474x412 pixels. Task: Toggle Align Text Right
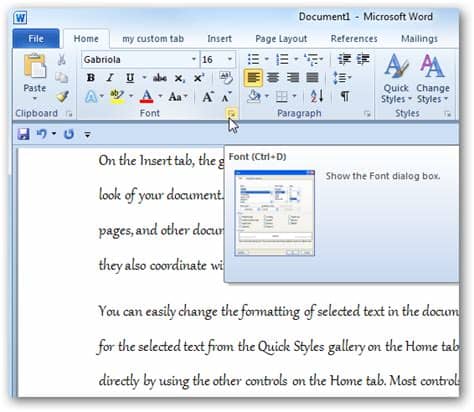click(293, 78)
